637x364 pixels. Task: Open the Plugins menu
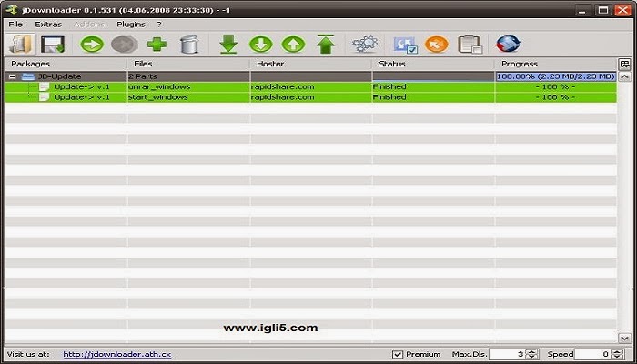(x=130, y=24)
